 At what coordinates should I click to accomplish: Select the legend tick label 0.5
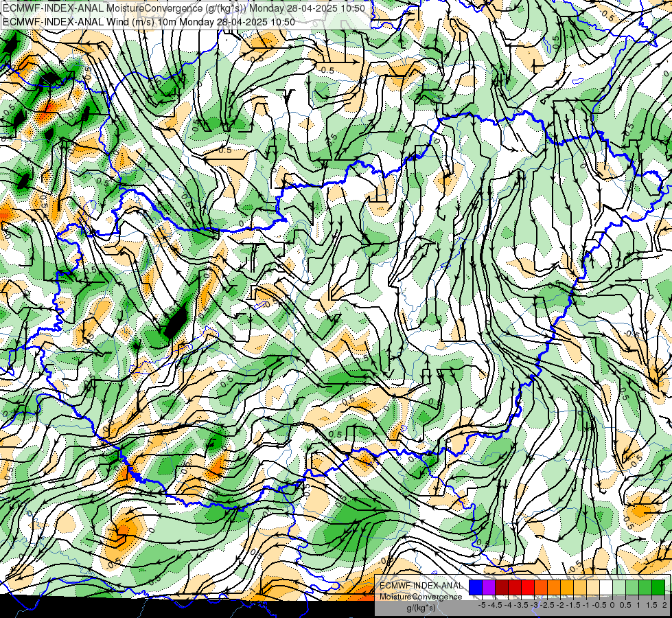pos(625,605)
